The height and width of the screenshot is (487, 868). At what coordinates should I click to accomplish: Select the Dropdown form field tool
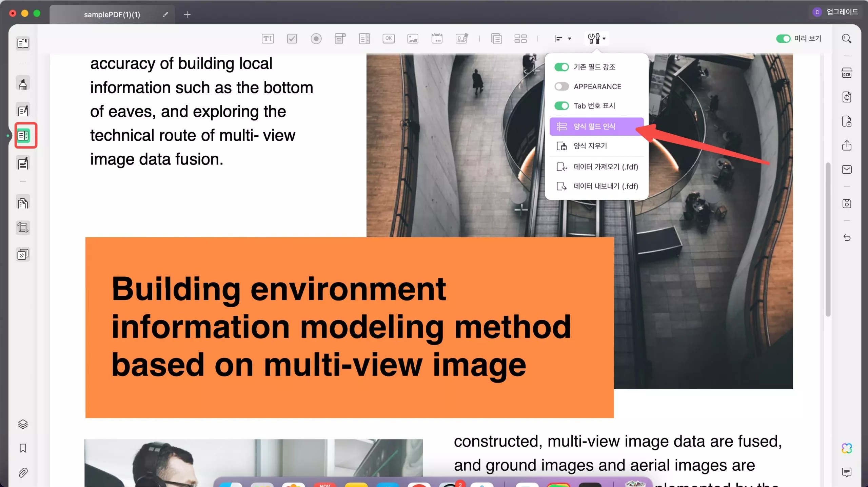[340, 39]
